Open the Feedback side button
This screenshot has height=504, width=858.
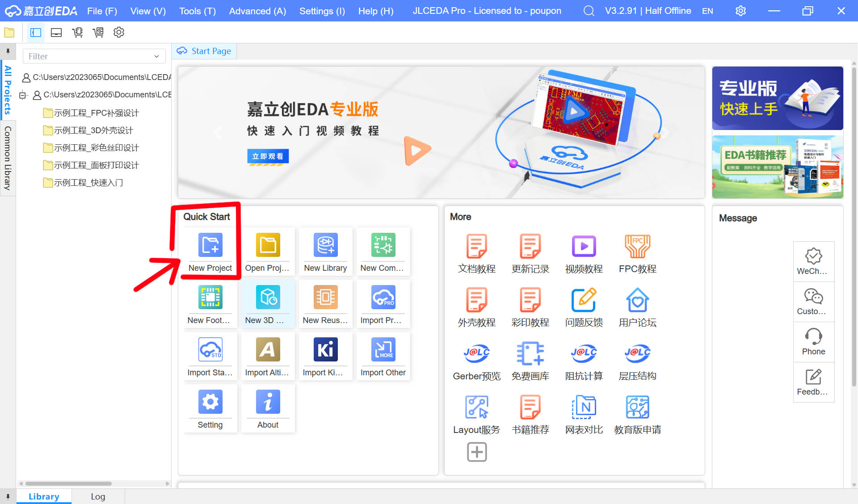[x=813, y=382]
